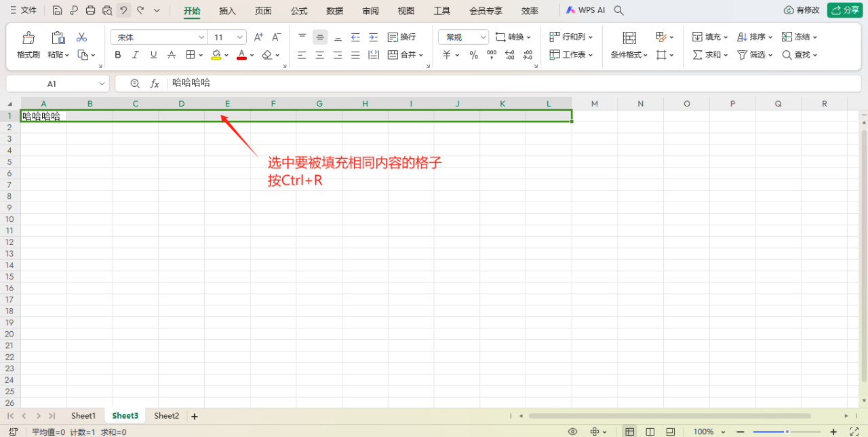Viewport: 868px width, 437px height.
Task: Add a new sheet with plus button
Action: pos(195,416)
